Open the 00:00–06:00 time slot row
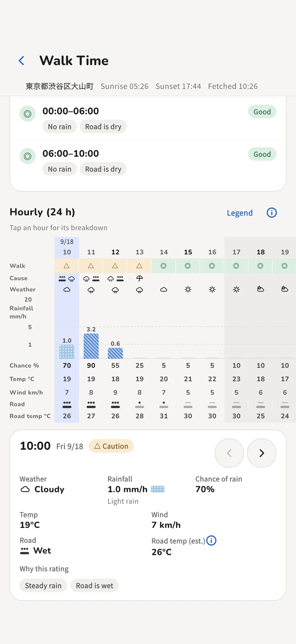The width and height of the screenshot is (296, 644). tap(148, 119)
